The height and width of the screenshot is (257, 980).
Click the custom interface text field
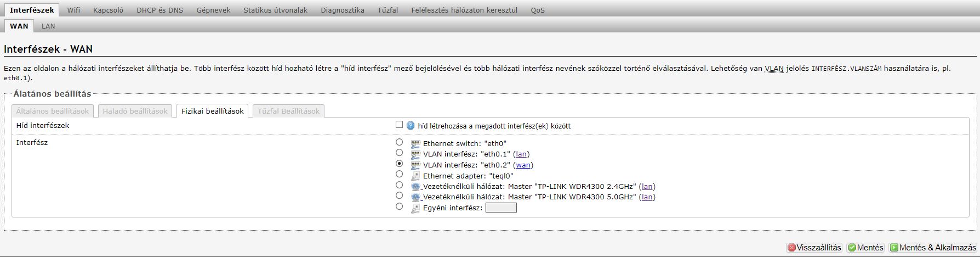tap(501, 208)
